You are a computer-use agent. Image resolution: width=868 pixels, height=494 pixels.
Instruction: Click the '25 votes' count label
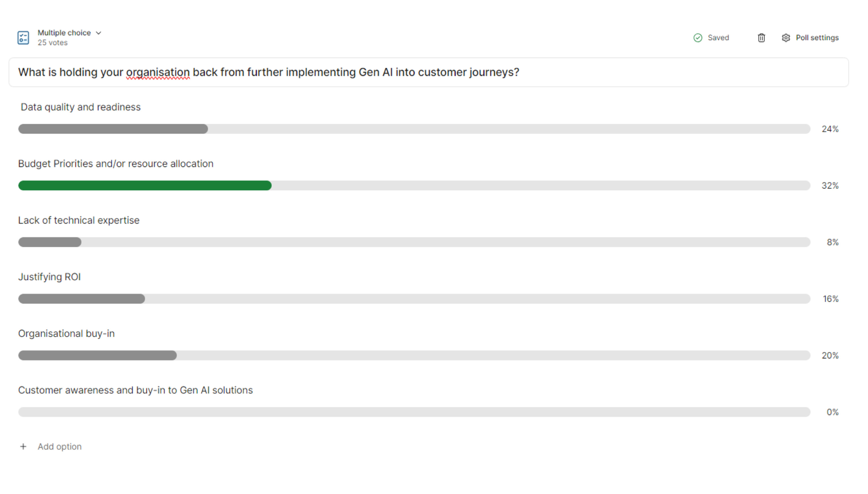tap(52, 43)
